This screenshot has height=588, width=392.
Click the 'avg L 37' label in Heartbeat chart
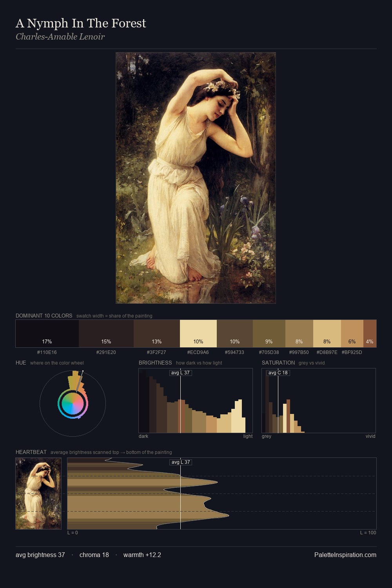(x=181, y=462)
